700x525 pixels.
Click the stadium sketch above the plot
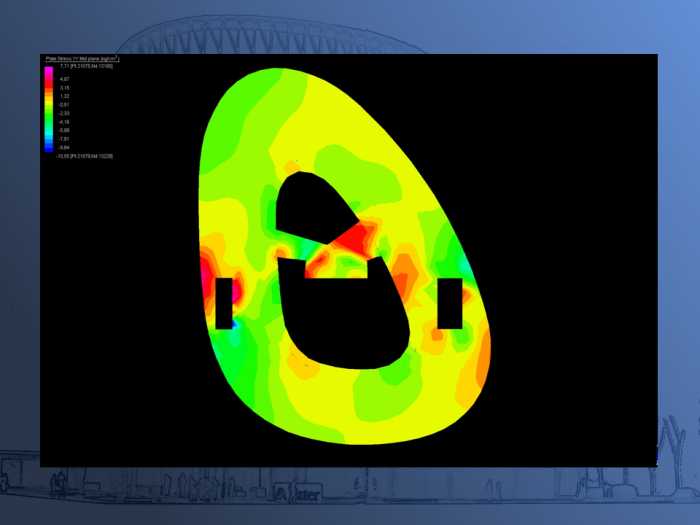[x=280, y=35]
